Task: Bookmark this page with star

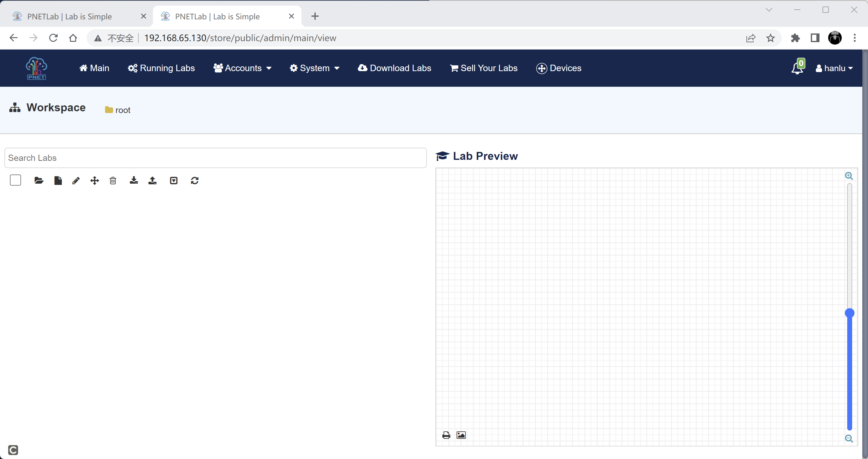Action: click(x=770, y=38)
